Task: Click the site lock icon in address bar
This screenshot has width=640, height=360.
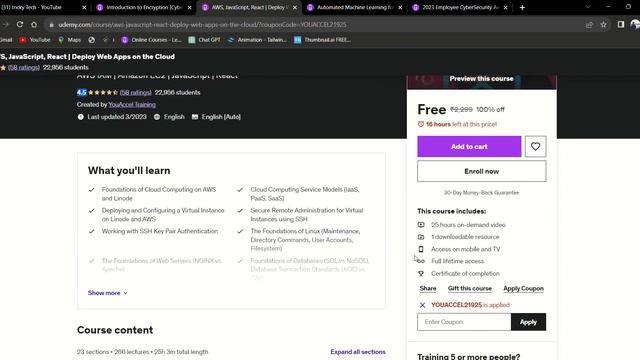Action: tap(51, 25)
